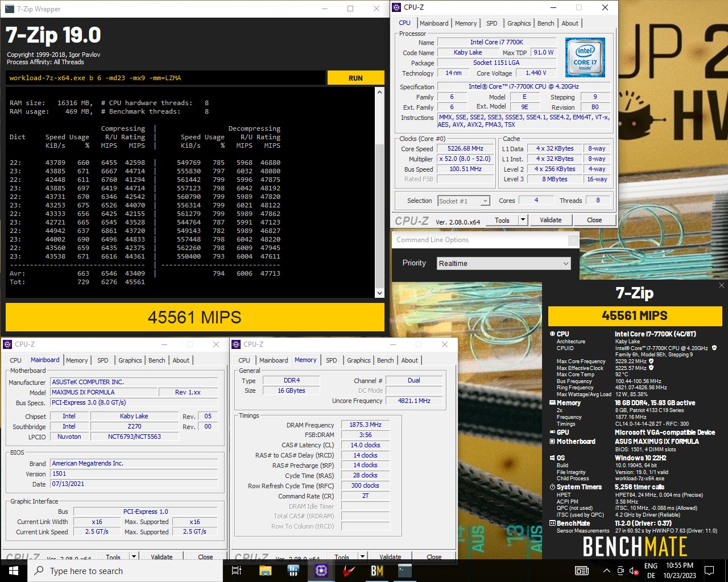Image resolution: width=728 pixels, height=582 pixels.
Task: Open the Windows Start menu
Action: pos(14,571)
